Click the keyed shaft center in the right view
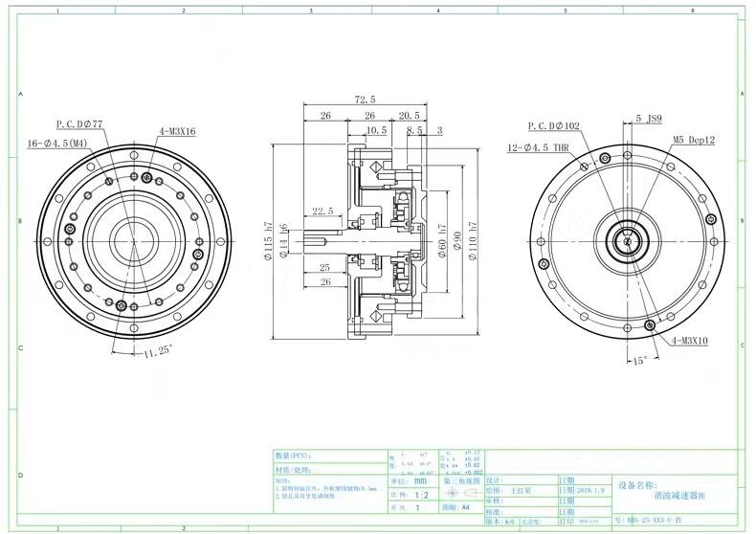 629,241
